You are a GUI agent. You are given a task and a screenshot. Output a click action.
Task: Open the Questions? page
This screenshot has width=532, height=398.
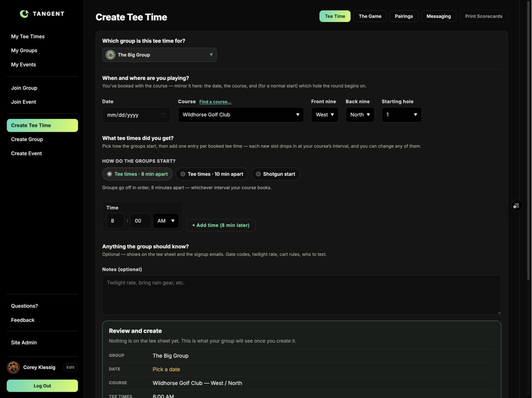(42, 306)
